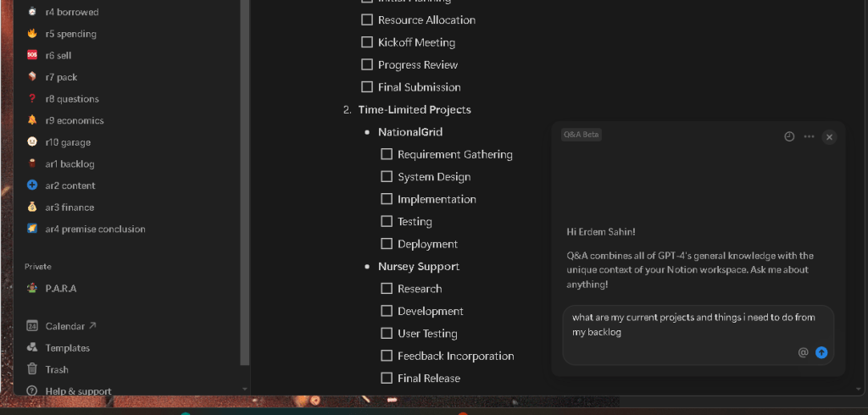Check the Feedback Incorporation checkbox
This screenshot has height=415, width=868.
387,356
